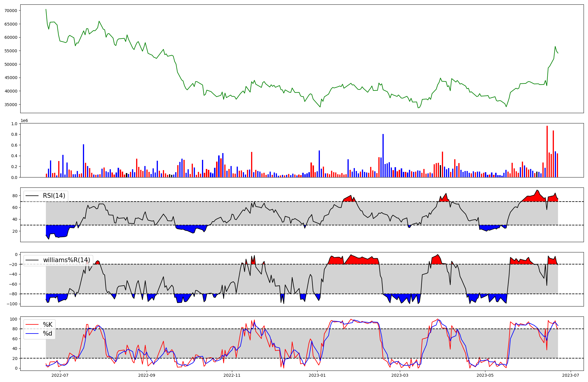Click the 2022-09 x-axis date label

click(x=146, y=375)
